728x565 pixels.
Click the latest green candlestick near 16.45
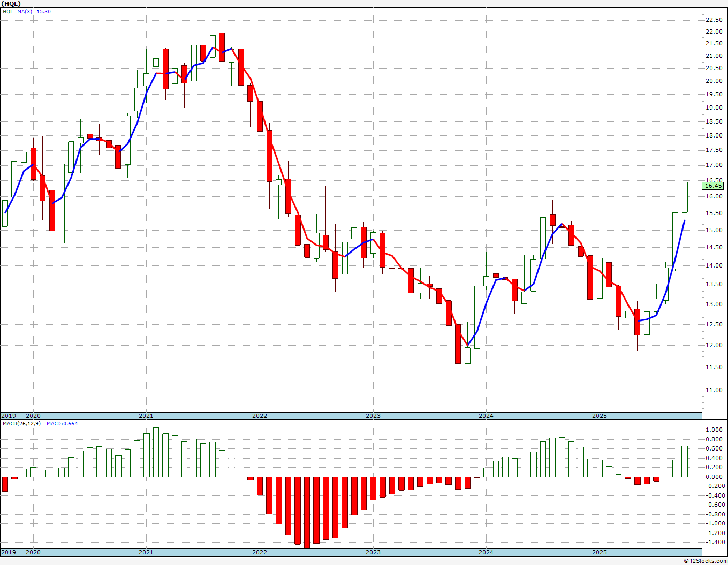tap(685, 197)
